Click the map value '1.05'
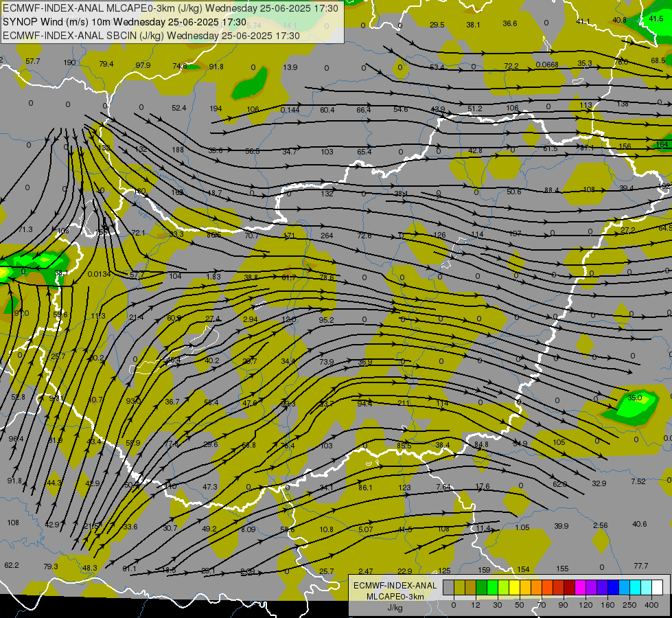 522,527
